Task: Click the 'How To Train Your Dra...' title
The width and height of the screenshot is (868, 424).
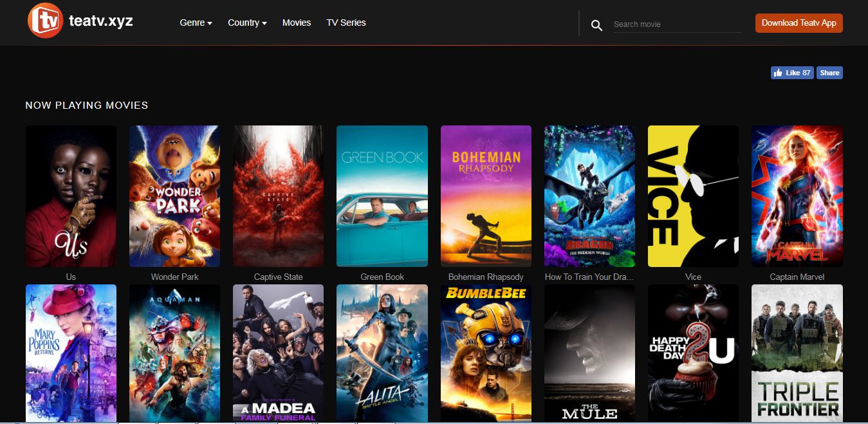Action: [x=589, y=277]
